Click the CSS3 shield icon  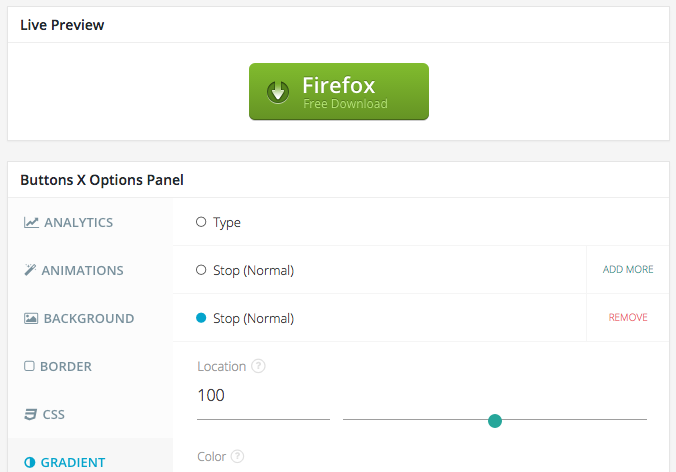click(30, 414)
